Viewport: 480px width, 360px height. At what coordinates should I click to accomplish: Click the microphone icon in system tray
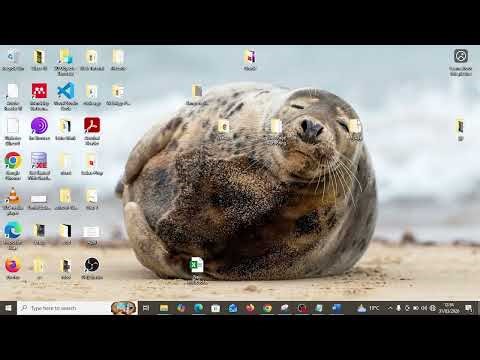[398, 308]
